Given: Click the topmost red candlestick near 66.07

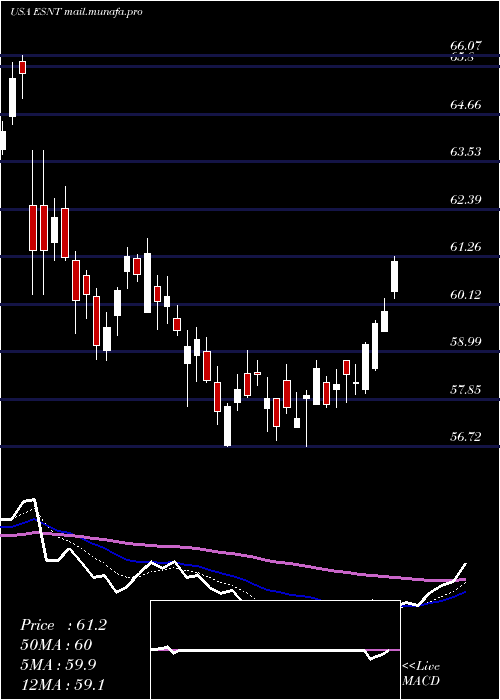Looking at the screenshot, I should [x=22, y=67].
